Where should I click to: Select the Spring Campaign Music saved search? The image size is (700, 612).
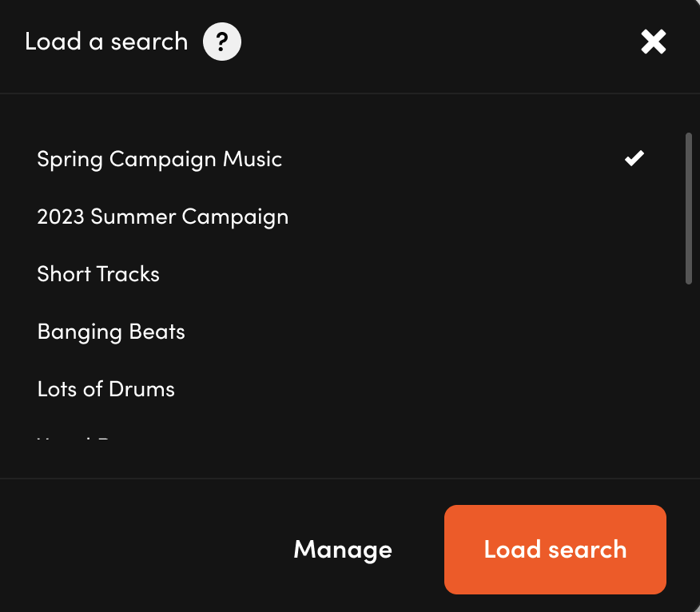point(340,158)
